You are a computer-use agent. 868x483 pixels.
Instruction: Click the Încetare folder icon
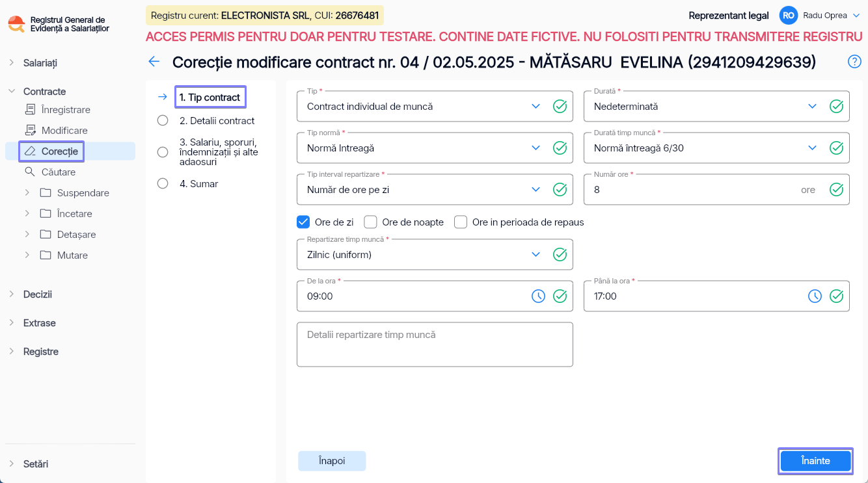tap(46, 213)
